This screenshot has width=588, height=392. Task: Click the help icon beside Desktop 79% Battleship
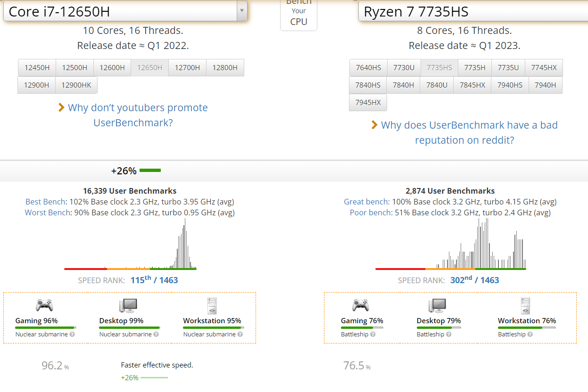coord(448,335)
